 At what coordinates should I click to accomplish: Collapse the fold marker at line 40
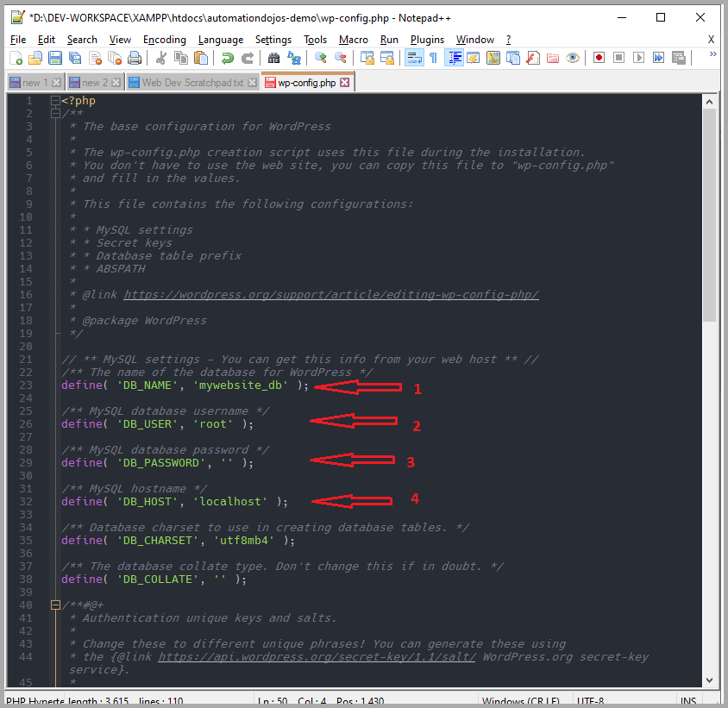pyautogui.click(x=55, y=605)
